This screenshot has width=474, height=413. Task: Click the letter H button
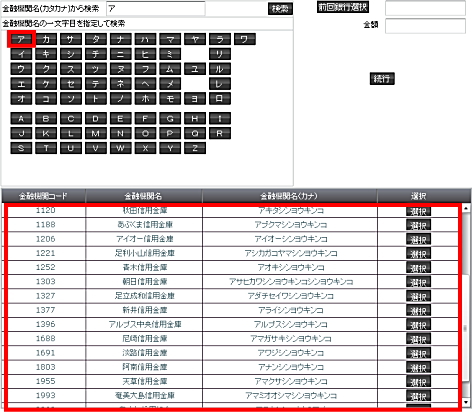pos(195,118)
